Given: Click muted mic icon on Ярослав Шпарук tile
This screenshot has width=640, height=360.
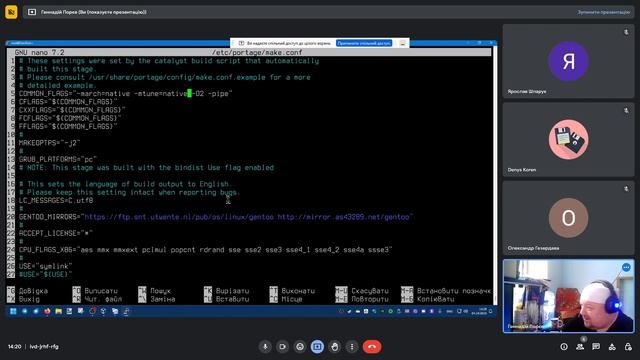Looking at the screenshot, I should [x=626, y=32].
